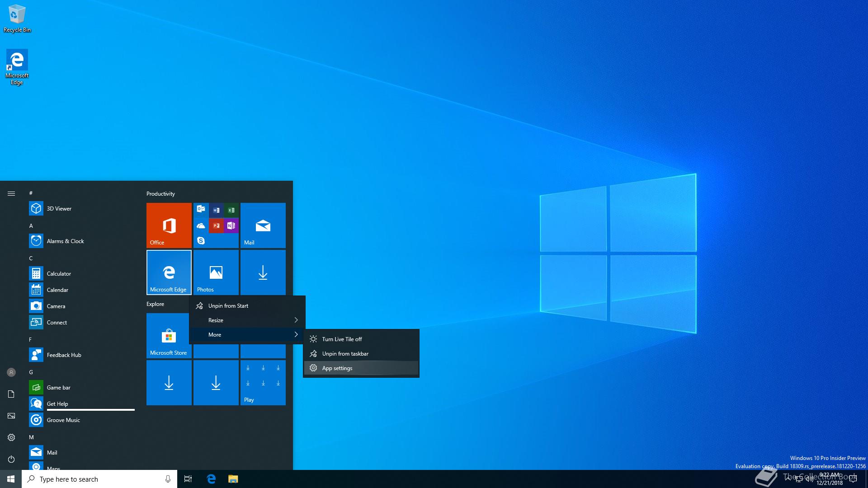Image resolution: width=868 pixels, height=488 pixels.
Task: Open Documents from the Start sidebar
Action: pos(11,394)
